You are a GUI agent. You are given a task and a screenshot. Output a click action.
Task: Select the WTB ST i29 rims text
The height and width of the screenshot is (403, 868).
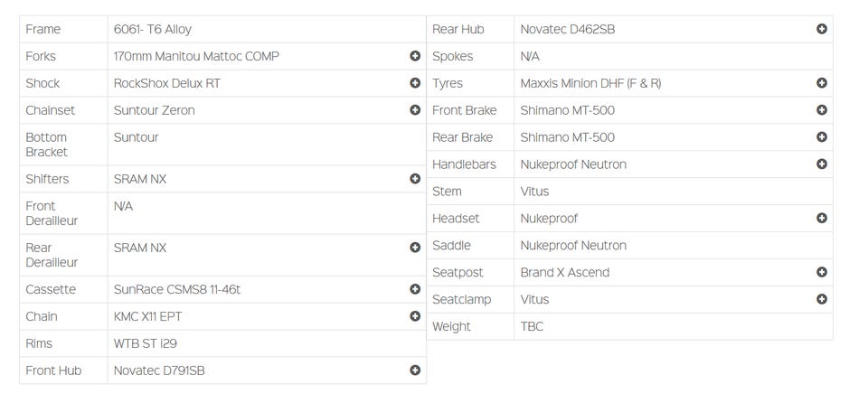pos(146,343)
